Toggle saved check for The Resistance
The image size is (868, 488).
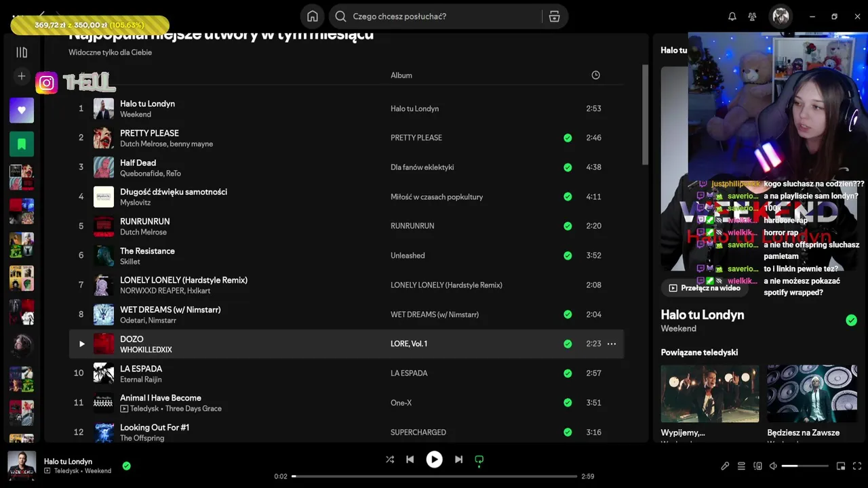click(x=568, y=256)
